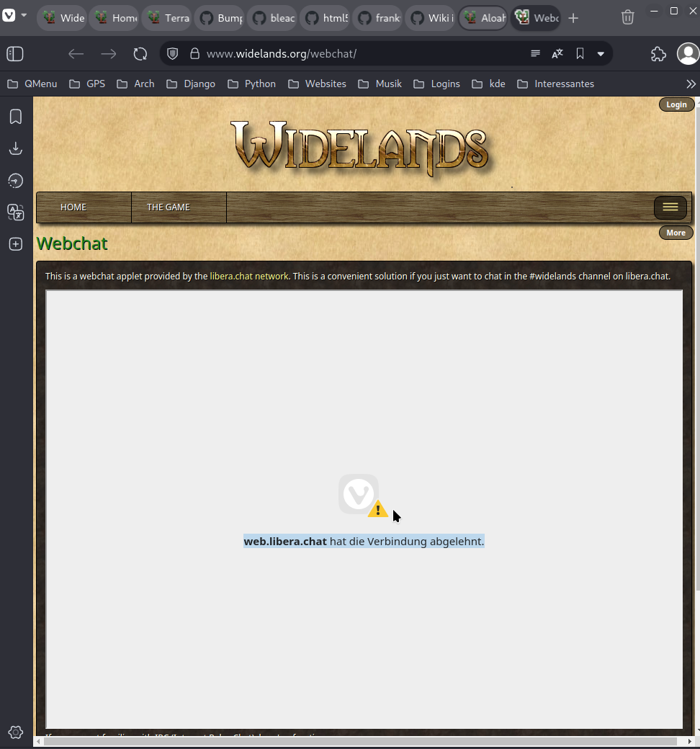Switch to the Wide tab
The width and height of the screenshot is (700, 749).
point(62,18)
